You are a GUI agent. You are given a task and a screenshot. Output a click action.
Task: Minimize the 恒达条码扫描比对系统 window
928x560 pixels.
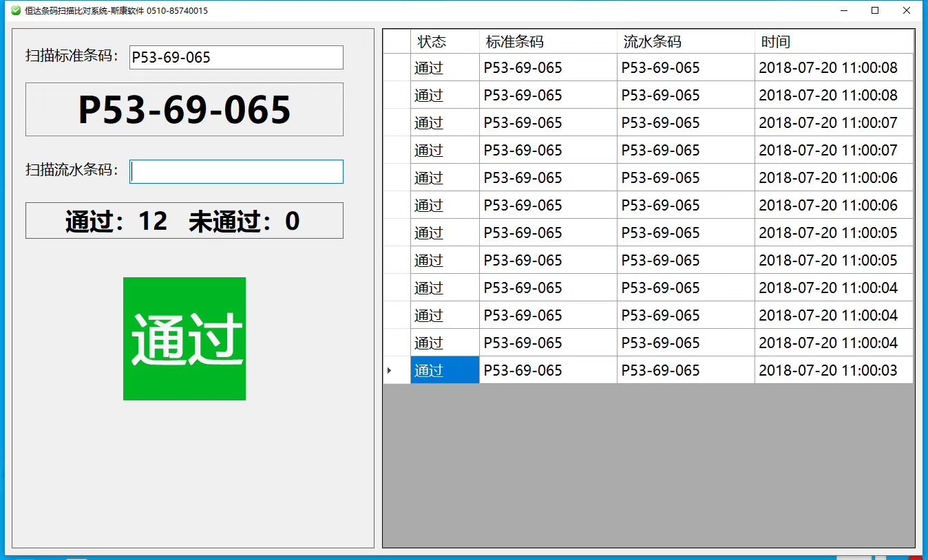tap(844, 10)
